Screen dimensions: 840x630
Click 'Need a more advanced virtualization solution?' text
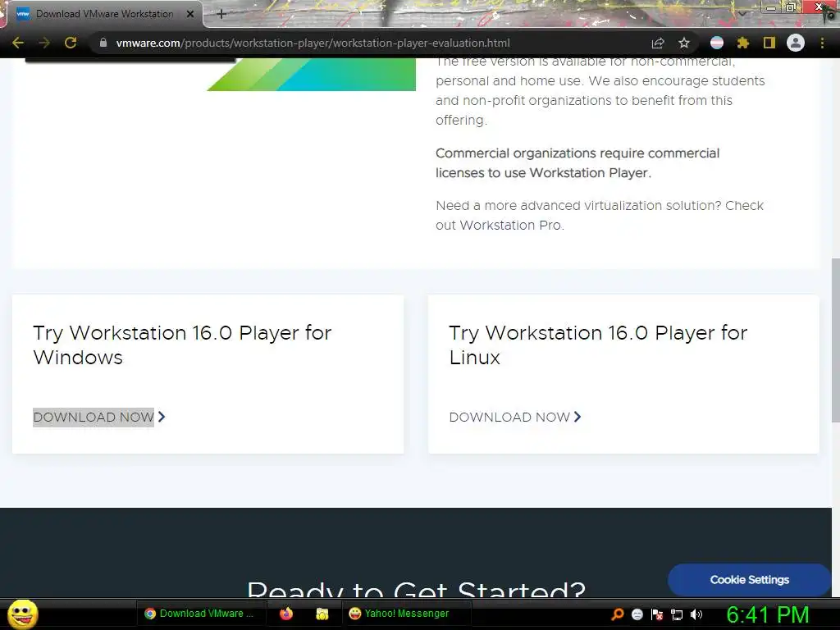click(578, 206)
